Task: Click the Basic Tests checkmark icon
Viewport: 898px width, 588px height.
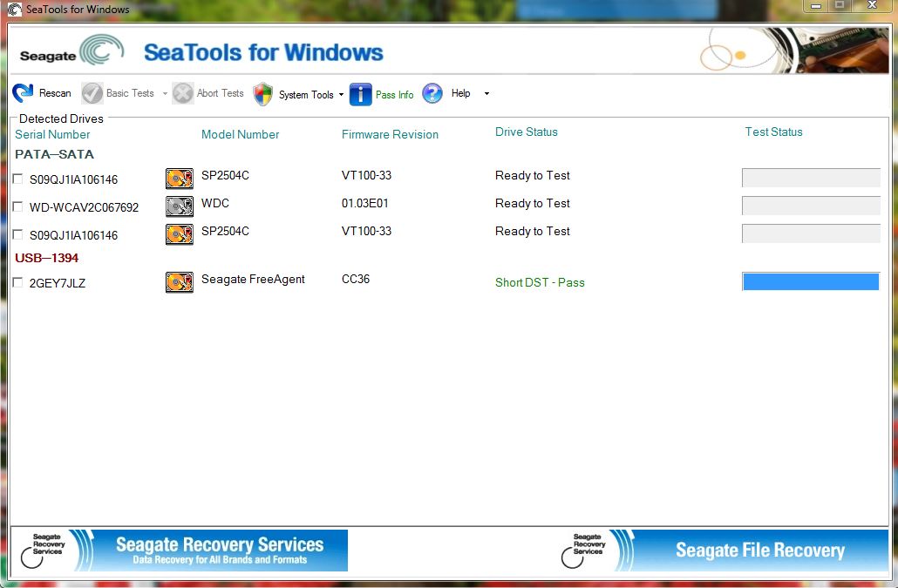Action: click(92, 93)
